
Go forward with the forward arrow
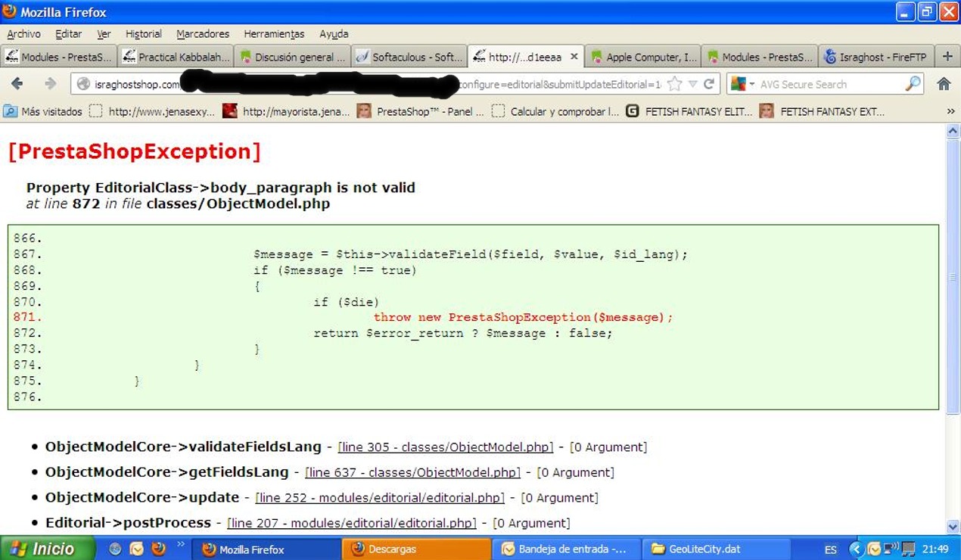pos(50,84)
